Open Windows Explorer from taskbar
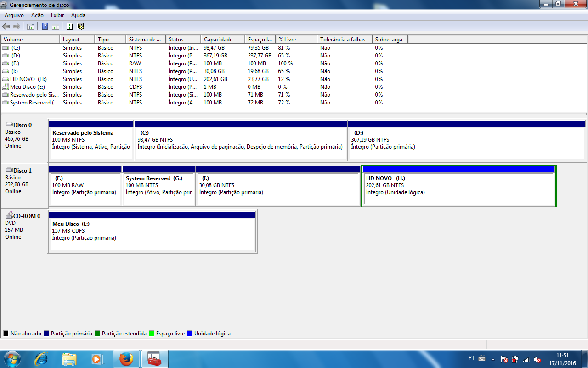Image resolution: width=588 pixels, height=368 pixels. [69, 359]
